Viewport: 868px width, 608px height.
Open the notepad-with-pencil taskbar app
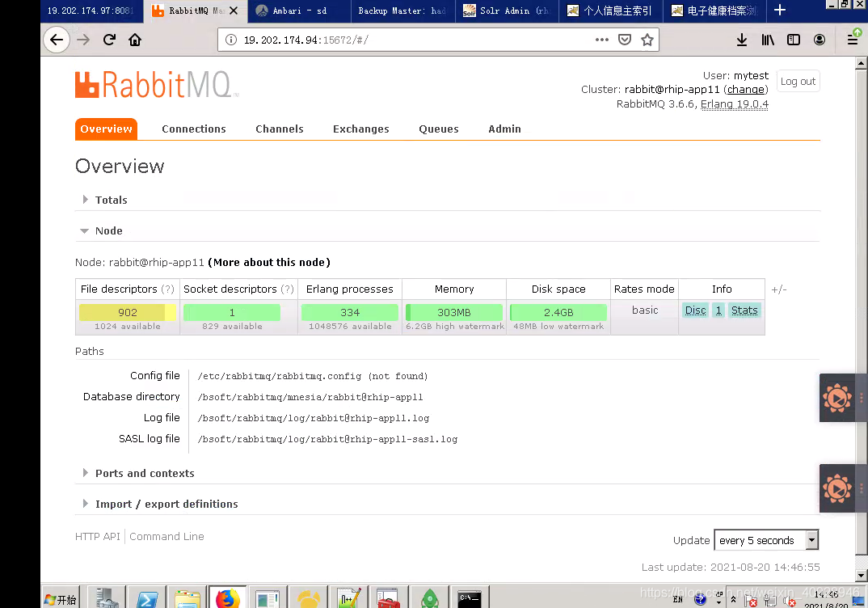pyautogui.click(x=349, y=599)
